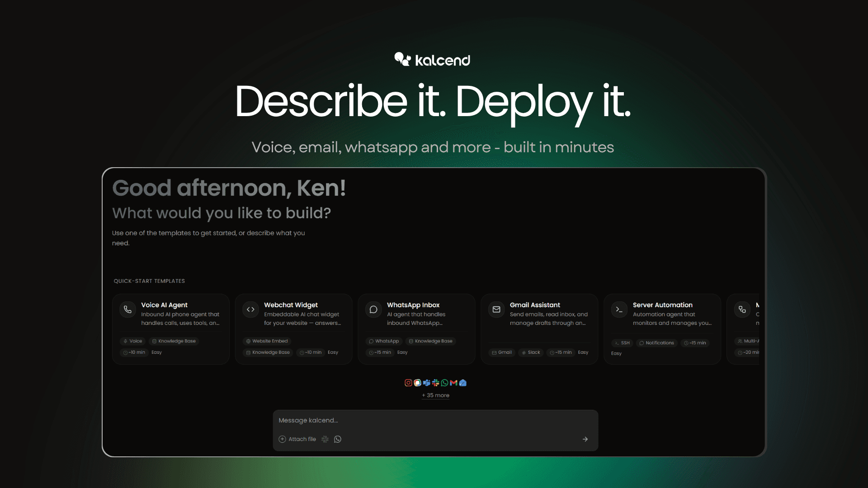The height and width of the screenshot is (488, 868).
Task: Click the partially visible multi-agent template icon
Action: tap(742, 310)
